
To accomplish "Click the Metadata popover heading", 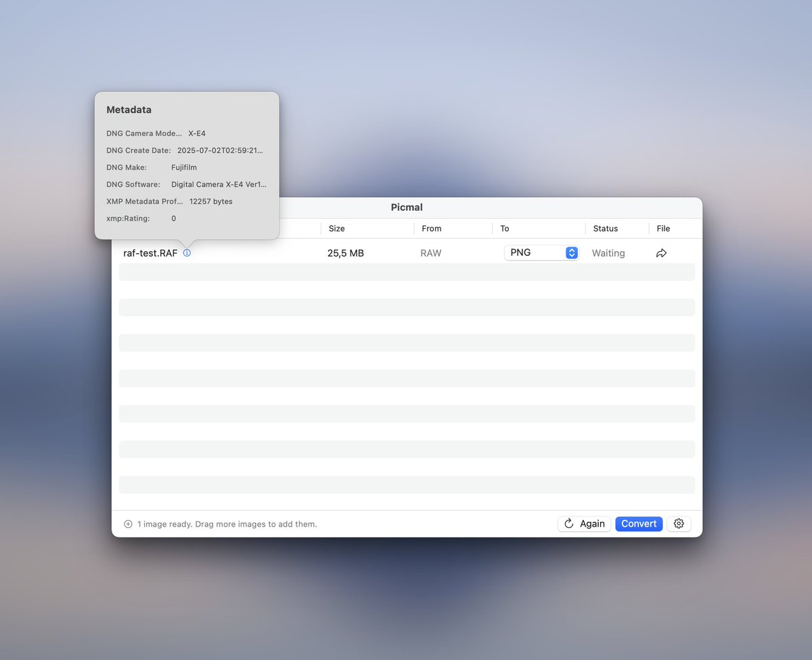I will tap(129, 110).
